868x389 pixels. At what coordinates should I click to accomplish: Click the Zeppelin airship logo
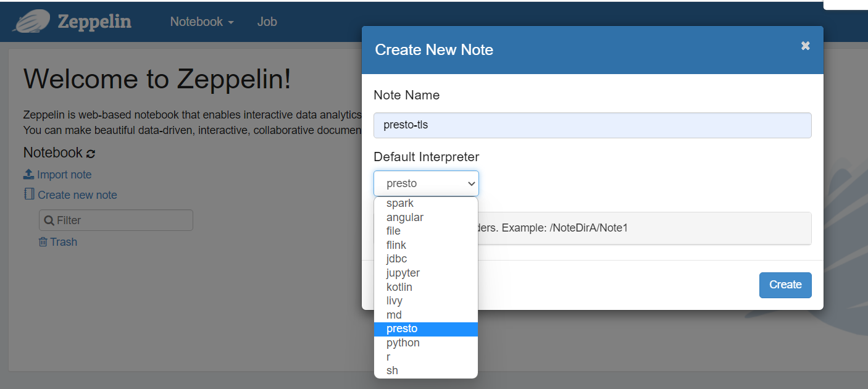31,22
